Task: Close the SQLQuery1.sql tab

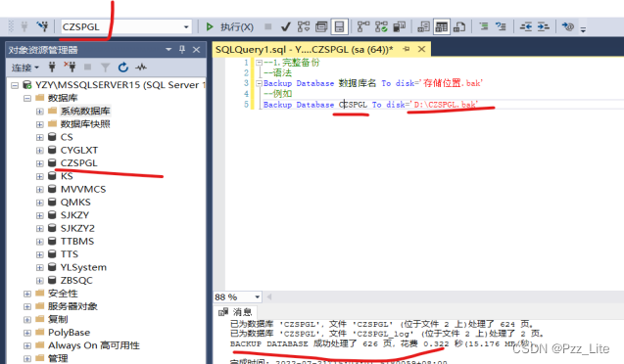Action: (x=422, y=49)
